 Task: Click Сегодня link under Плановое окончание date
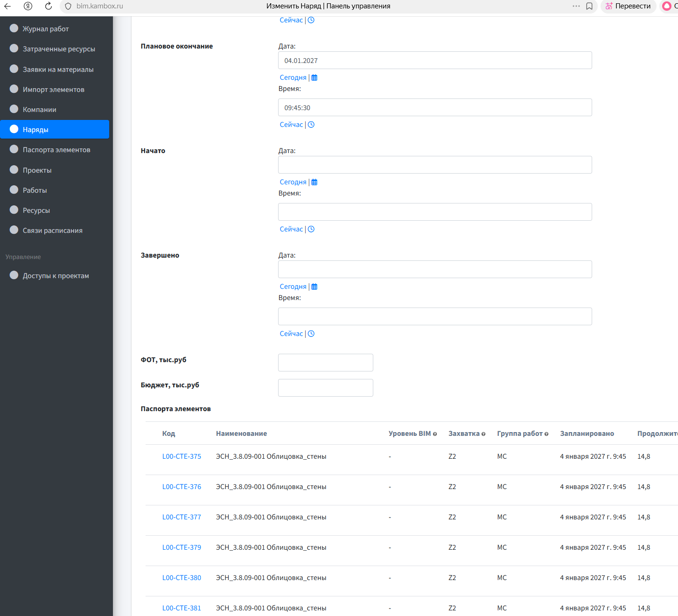293,77
